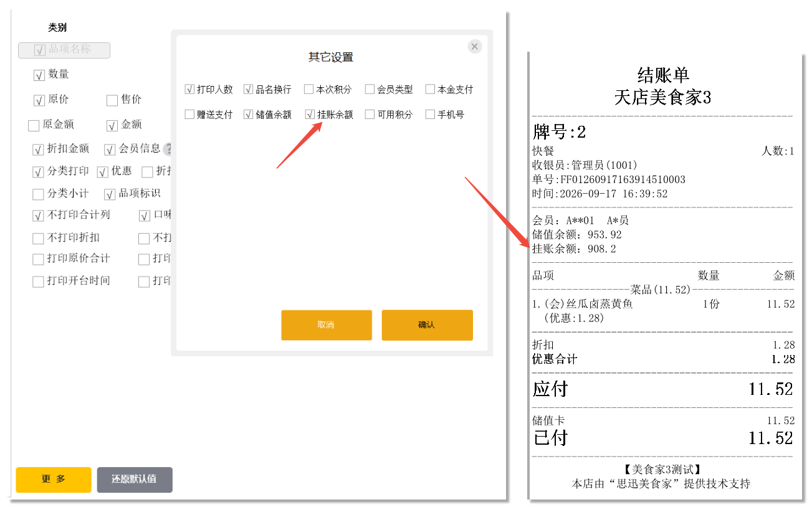Open the help icon beside 会员信息
The height and width of the screenshot is (507, 812).
click(x=167, y=149)
